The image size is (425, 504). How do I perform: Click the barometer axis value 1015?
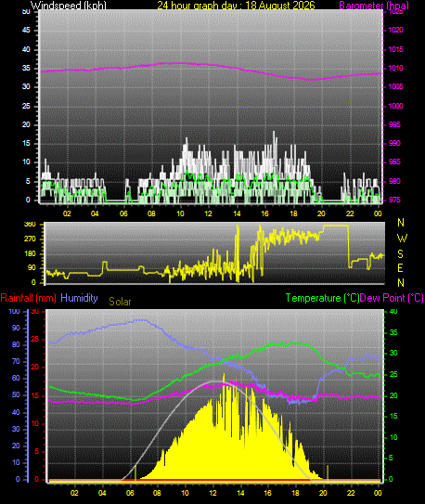pyautogui.click(x=395, y=49)
